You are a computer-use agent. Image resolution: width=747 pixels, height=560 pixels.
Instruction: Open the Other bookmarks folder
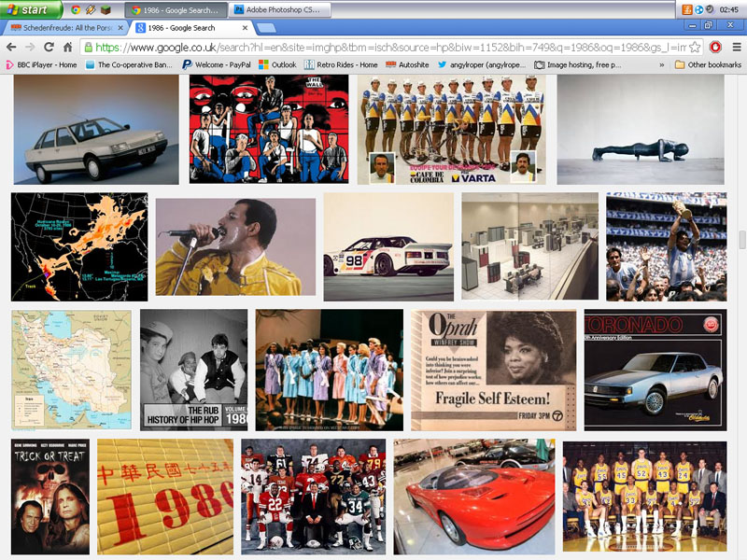point(708,64)
